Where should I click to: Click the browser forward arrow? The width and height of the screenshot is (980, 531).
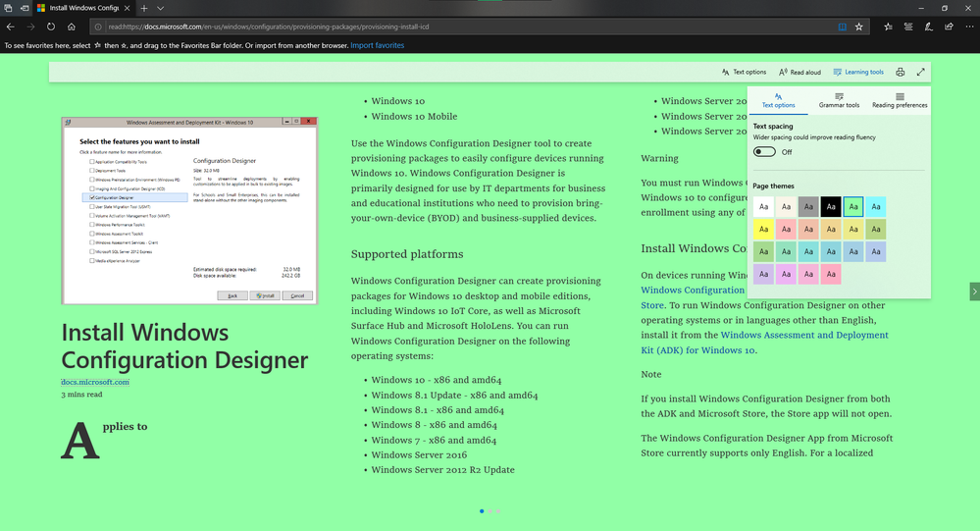click(30, 27)
